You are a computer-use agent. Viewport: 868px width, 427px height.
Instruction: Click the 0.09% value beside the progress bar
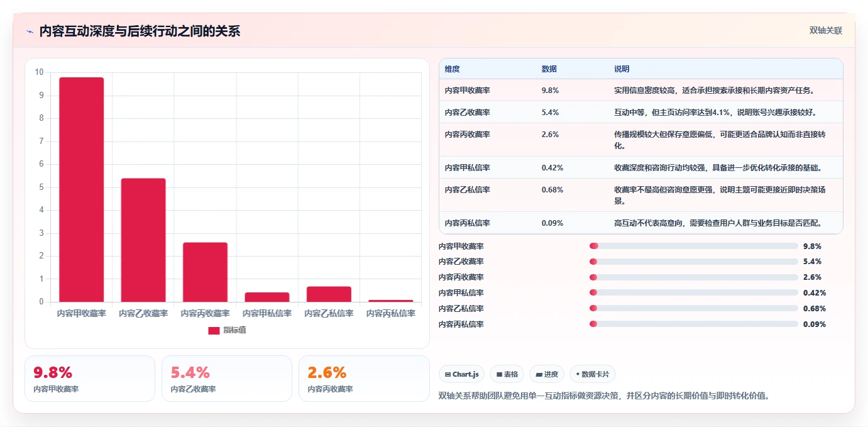[815, 324]
